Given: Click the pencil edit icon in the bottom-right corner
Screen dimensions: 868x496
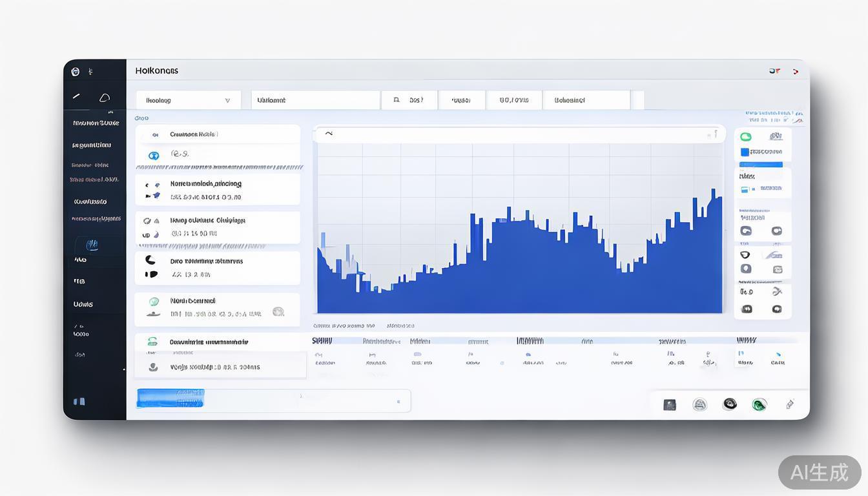Looking at the screenshot, I should [x=789, y=404].
